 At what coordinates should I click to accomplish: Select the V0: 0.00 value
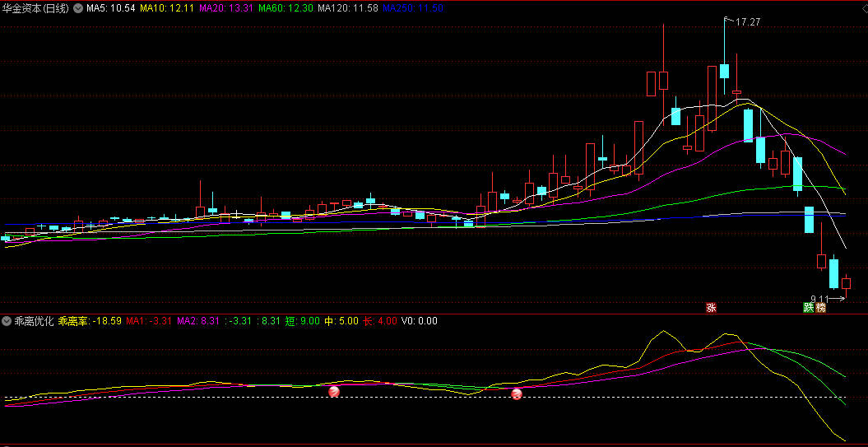[x=419, y=321]
